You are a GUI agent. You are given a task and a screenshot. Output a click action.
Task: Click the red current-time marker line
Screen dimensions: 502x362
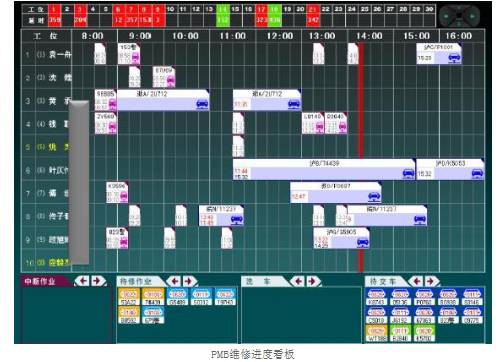coord(361,157)
